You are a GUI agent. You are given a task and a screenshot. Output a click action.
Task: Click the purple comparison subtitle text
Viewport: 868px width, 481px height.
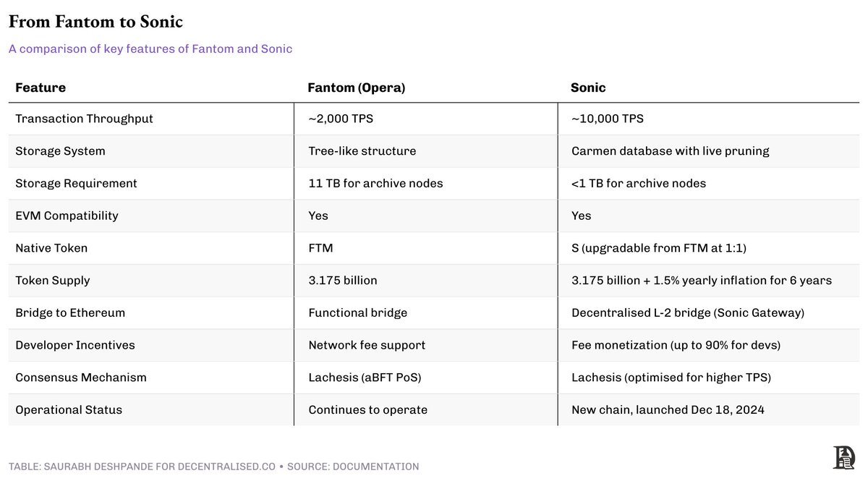150,49
